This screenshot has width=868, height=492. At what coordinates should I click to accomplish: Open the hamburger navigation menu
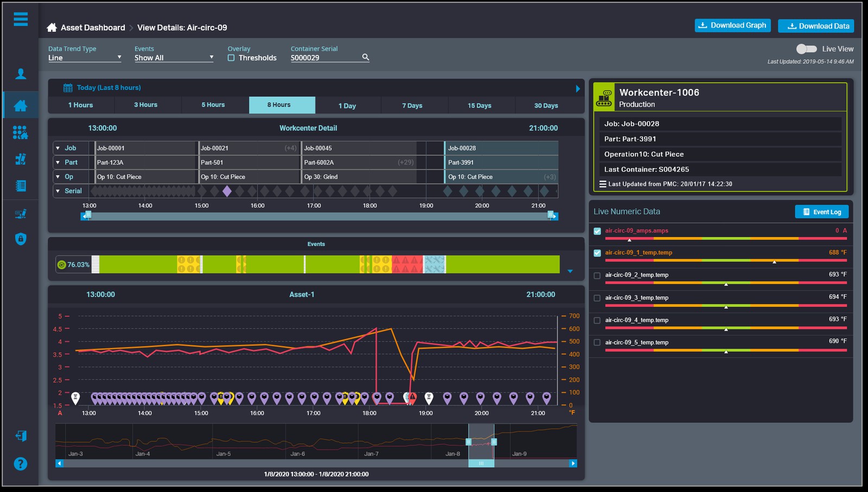pyautogui.click(x=20, y=19)
